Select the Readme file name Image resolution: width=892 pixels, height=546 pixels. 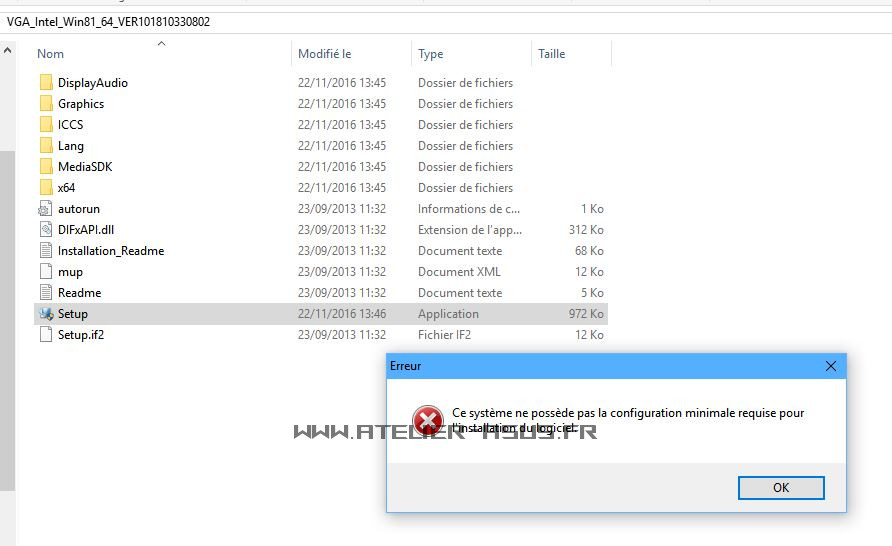pos(80,293)
